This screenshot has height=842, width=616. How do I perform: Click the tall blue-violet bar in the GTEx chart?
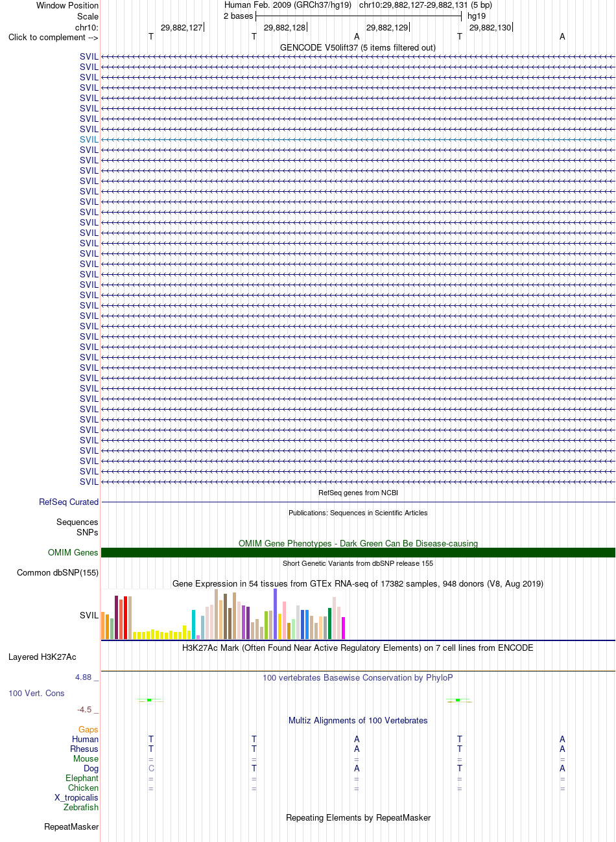tap(276, 614)
